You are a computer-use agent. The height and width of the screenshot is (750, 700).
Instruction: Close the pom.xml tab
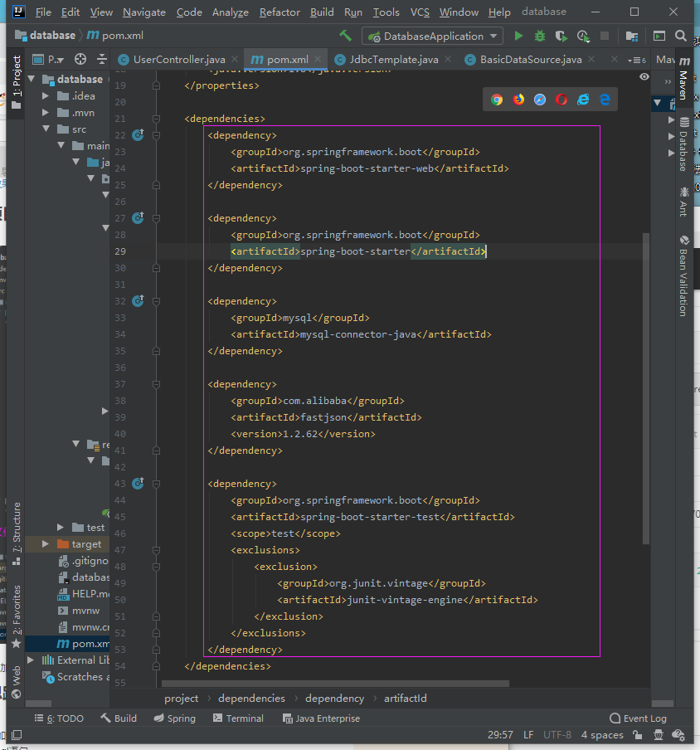point(318,59)
